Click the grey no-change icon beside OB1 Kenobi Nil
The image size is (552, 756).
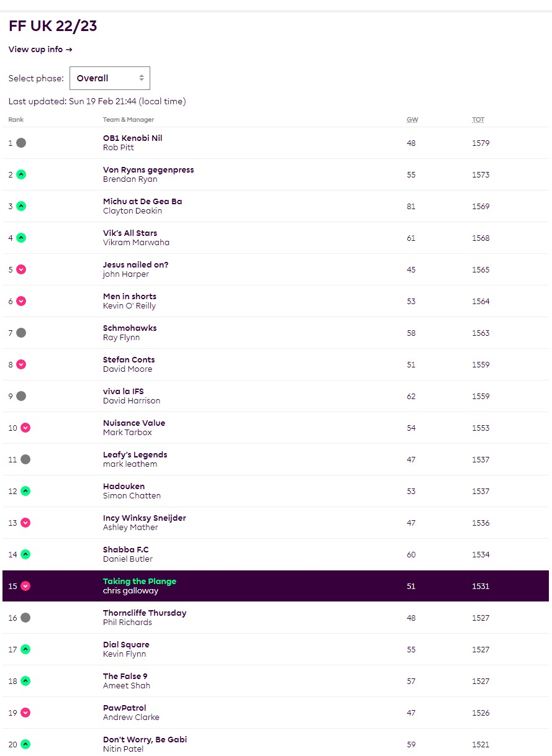pyautogui.click(x=21, y=143)
